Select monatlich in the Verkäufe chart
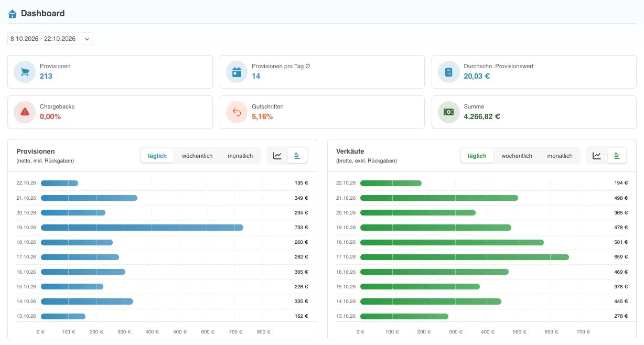 [x=560, y=156]
